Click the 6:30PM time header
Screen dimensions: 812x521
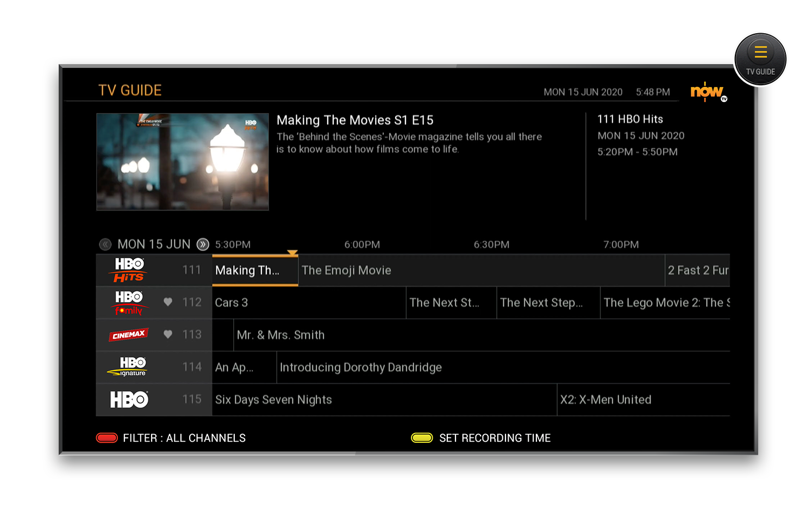[x=491, y=244]
